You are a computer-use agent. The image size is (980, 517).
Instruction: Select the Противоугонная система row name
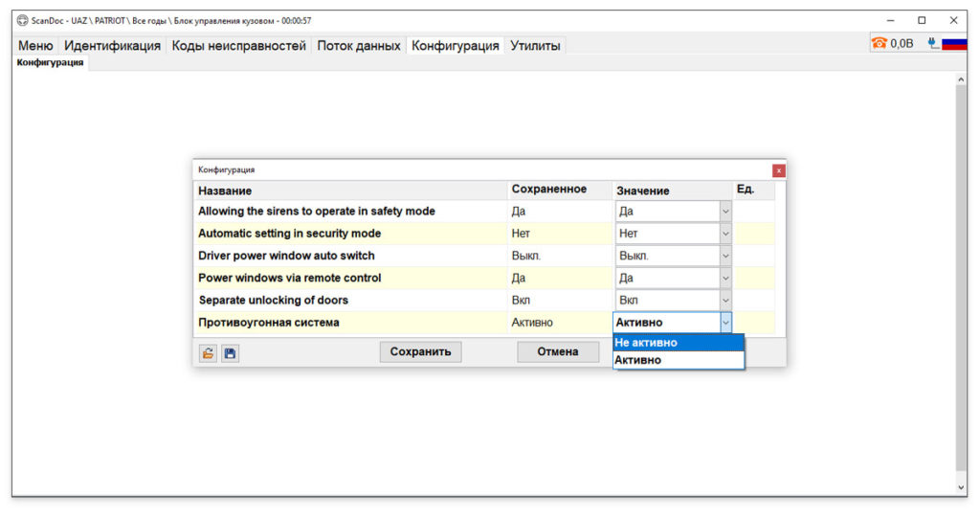coord(269,323)
